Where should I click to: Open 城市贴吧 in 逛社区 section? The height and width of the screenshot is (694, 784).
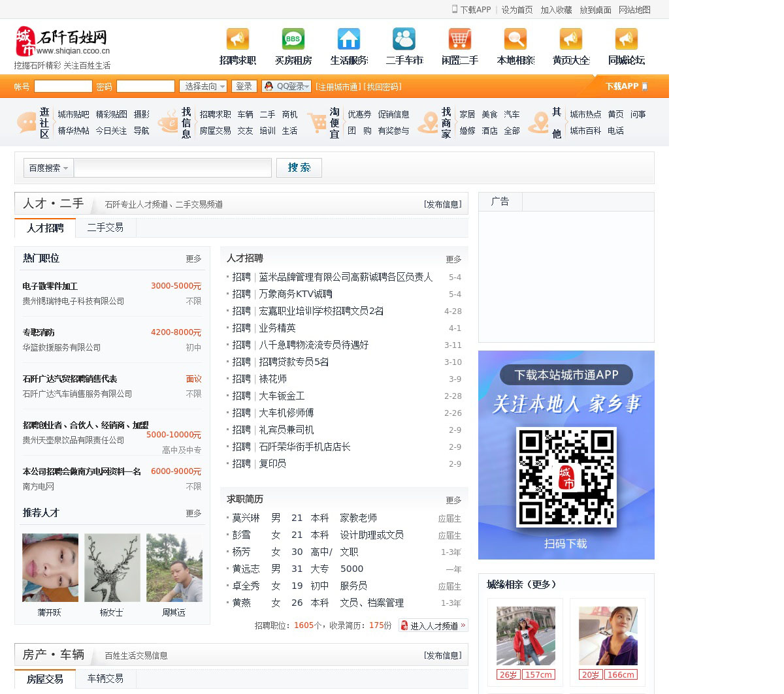[73, 114]
